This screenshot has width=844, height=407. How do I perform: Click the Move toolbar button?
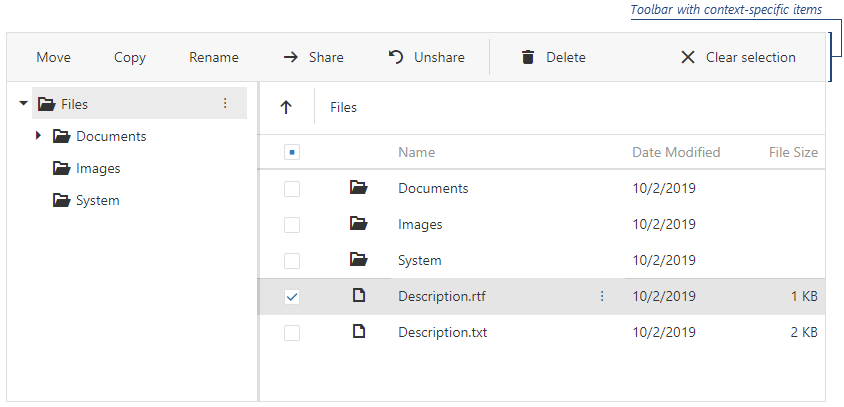53,58
